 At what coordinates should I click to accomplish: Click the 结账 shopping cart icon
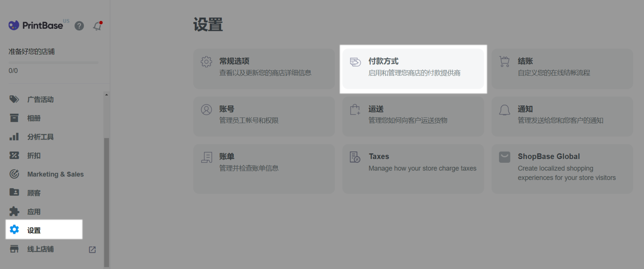pyautogui.click(x=504, y=62)
